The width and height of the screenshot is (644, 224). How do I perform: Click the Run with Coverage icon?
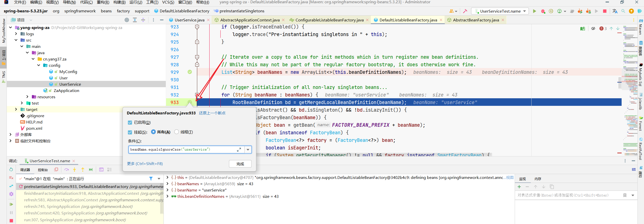551,11
